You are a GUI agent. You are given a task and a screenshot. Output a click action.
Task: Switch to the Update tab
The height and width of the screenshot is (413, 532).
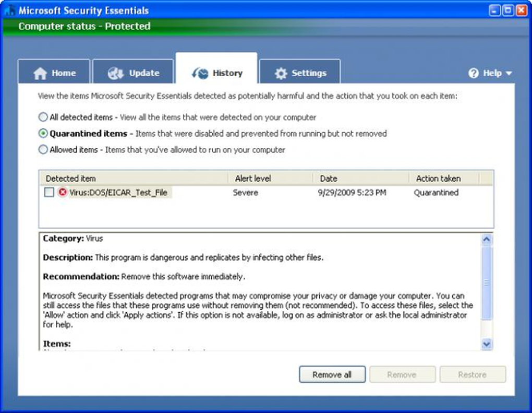pyautogui.click(x=133, y=72)
